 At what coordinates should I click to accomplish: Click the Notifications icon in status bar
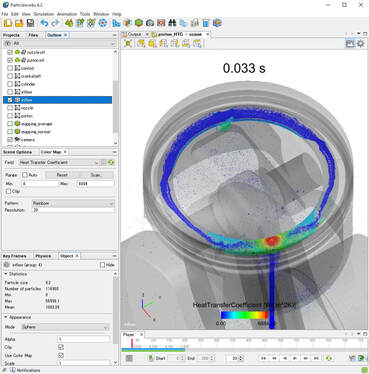(x=13, y=370)
